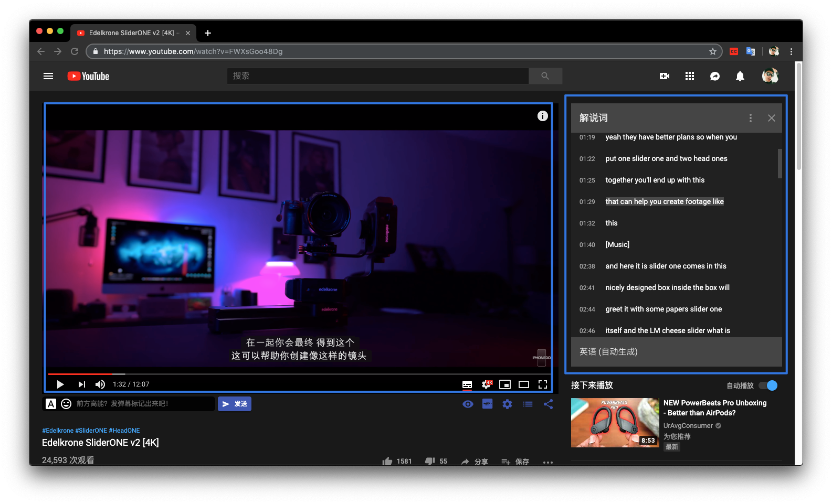Show the video info card icon
Image resolution: width=832 pixels, height=504 pixels.
coord(543,116)
